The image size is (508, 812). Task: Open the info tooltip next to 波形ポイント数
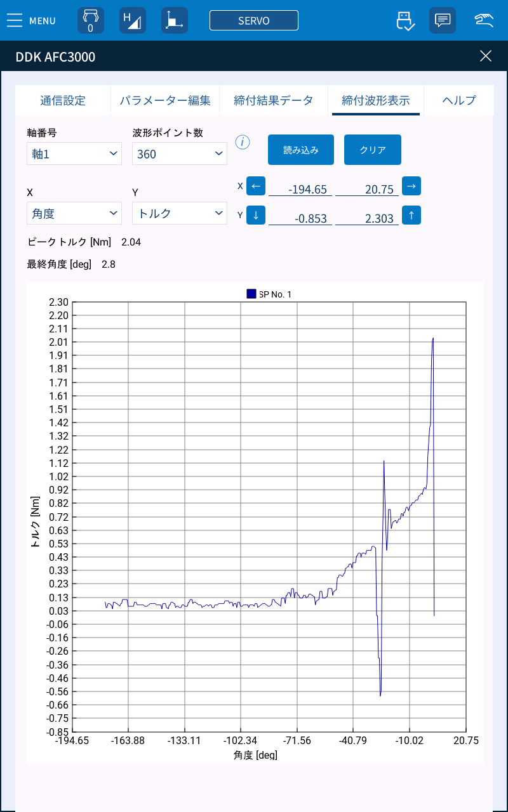tap(243, 143)
